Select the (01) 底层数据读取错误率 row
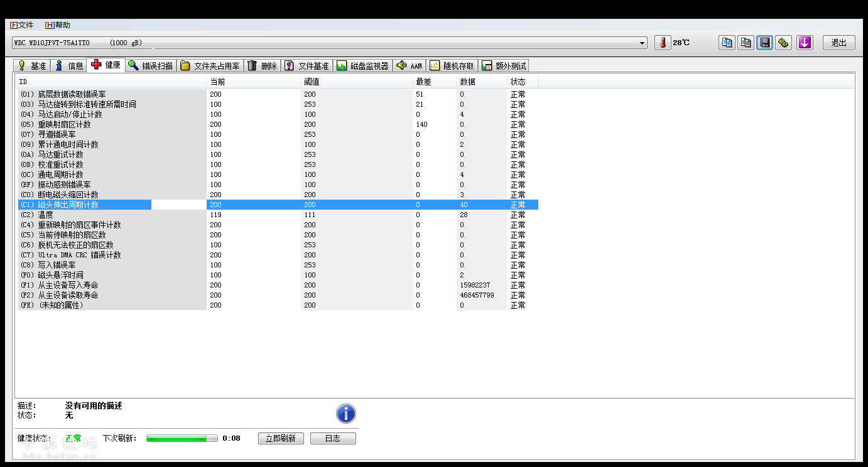This screenshot has height=467, width=868. click(278, 94)
